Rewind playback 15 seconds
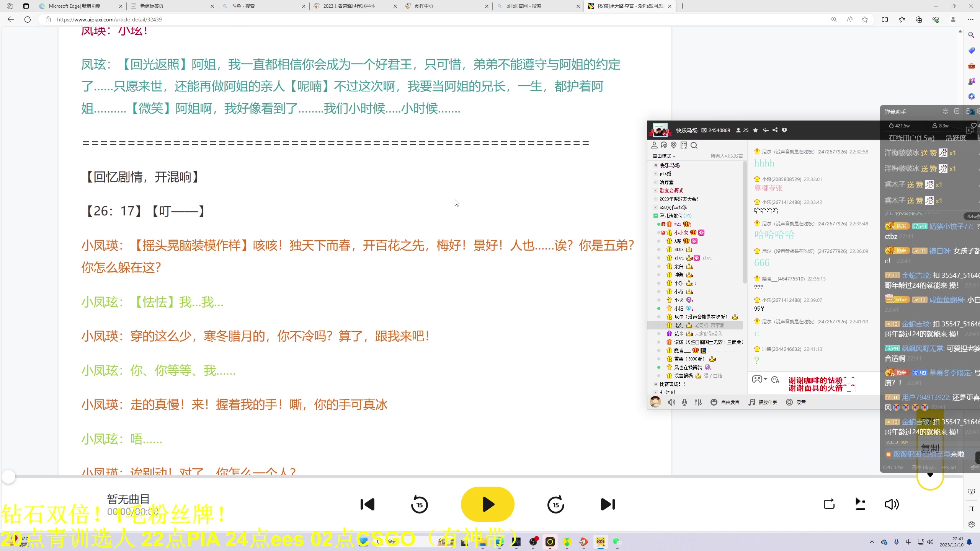Viewport: 980px width, 551px height. 419,504
